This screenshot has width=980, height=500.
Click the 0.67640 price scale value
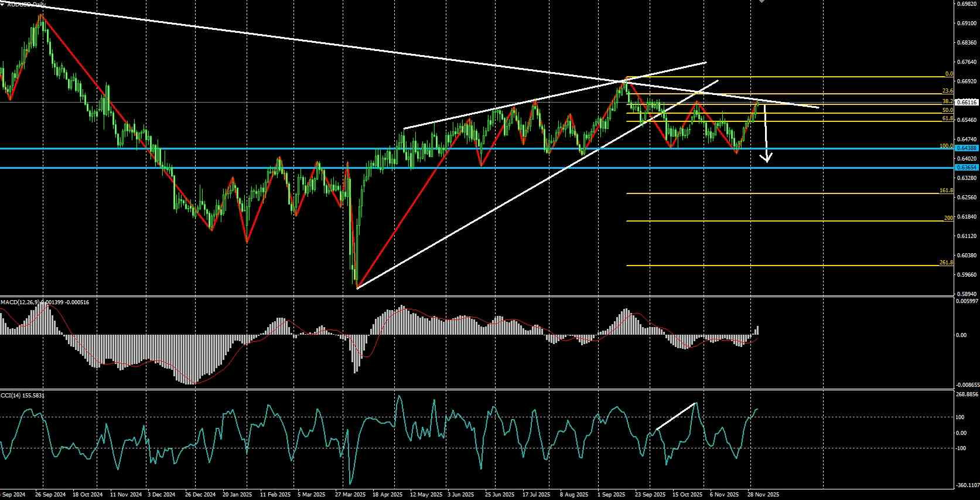[967, 62]
